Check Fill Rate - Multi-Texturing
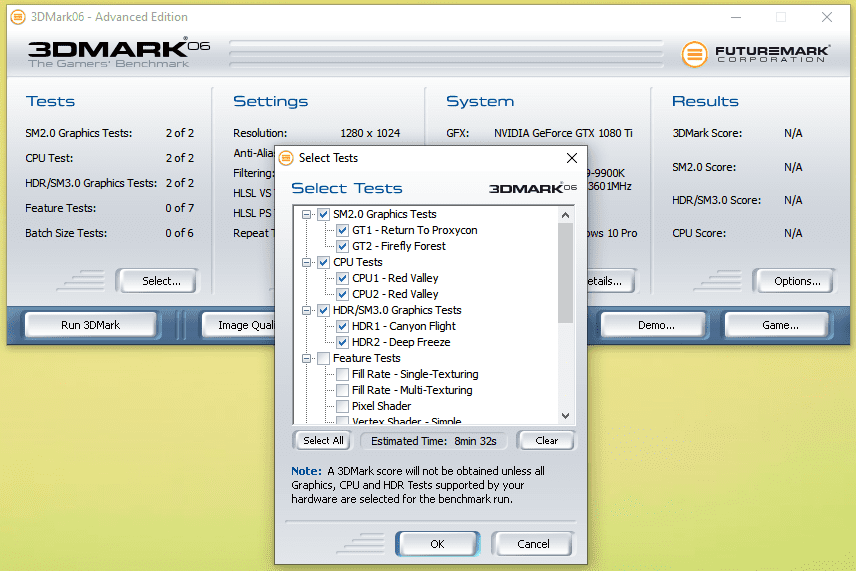 click(342, 390)
